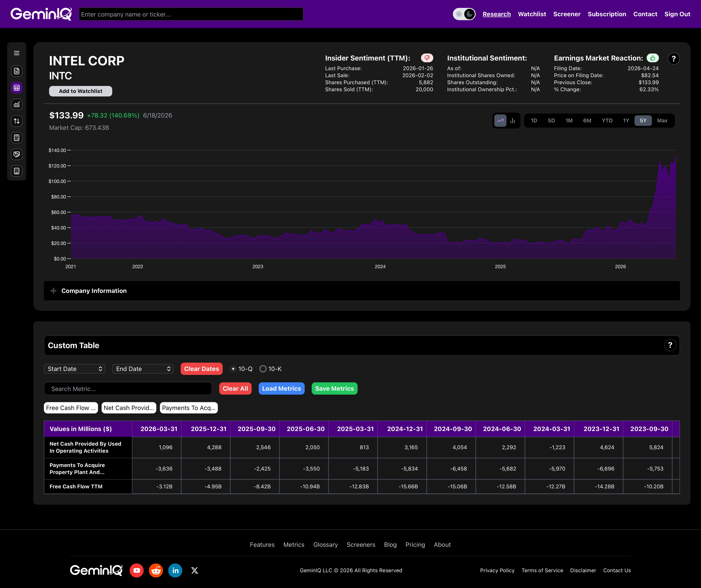
Task: Go to the Watchlist page
Action: click(x=532, y=14)
